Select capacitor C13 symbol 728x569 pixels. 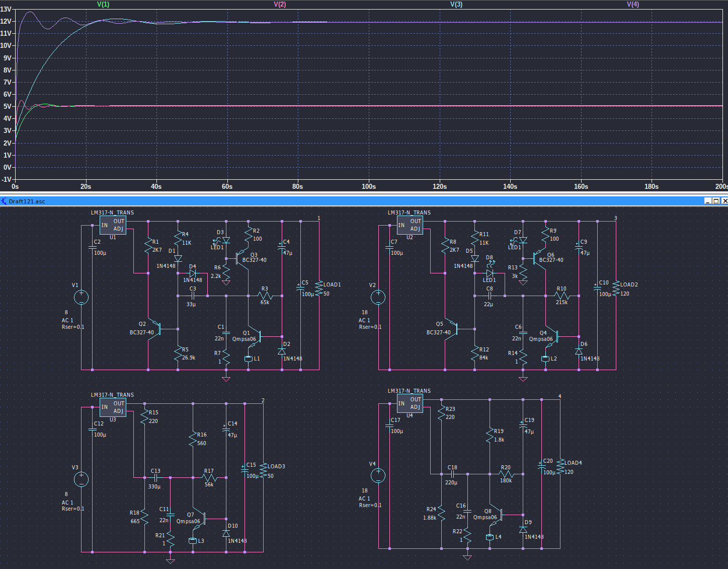[155, 477]
